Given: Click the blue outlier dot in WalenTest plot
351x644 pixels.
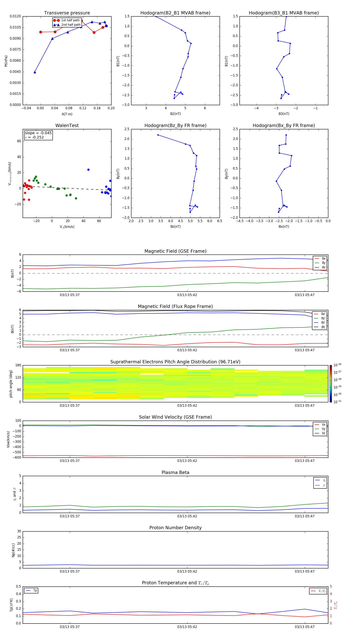Looking at the screenshot, I should [x=89, y=170].
